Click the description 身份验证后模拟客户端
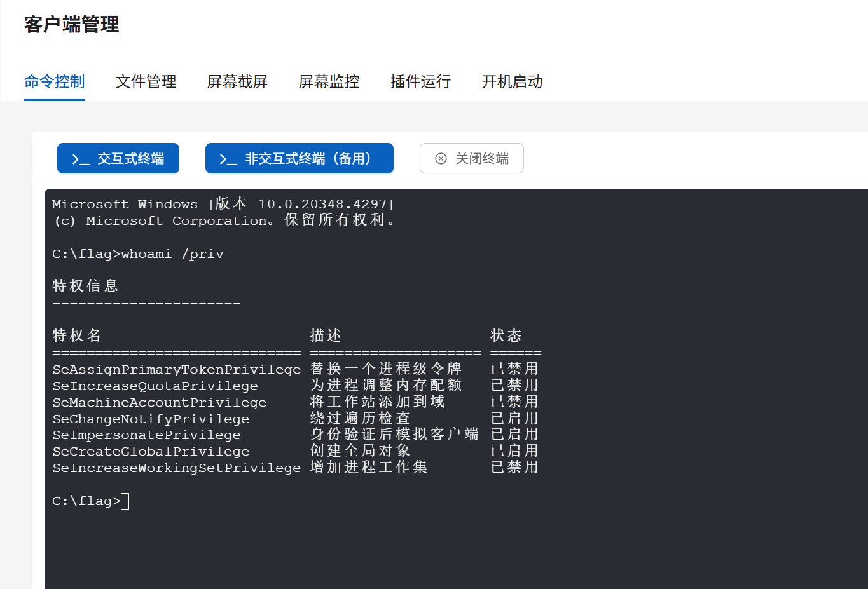 (394, 434)
